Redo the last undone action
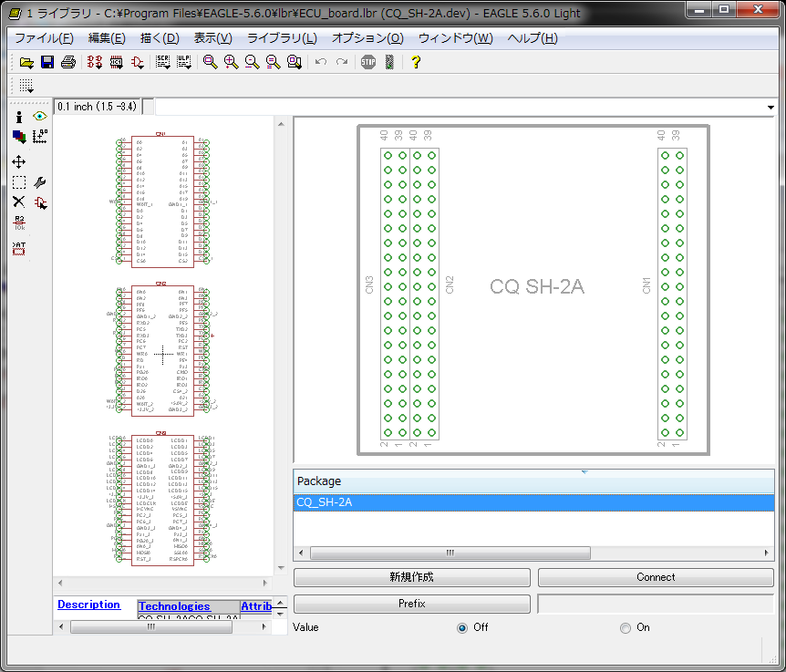Screen dimensions: 786x672 [x=342, y=62]
